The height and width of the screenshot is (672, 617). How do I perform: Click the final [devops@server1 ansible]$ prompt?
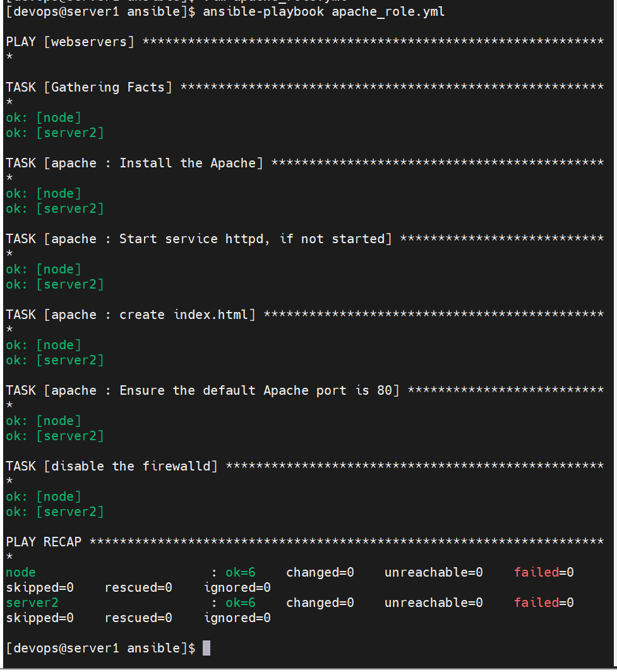pyautogui.click(x=100, y=648)
